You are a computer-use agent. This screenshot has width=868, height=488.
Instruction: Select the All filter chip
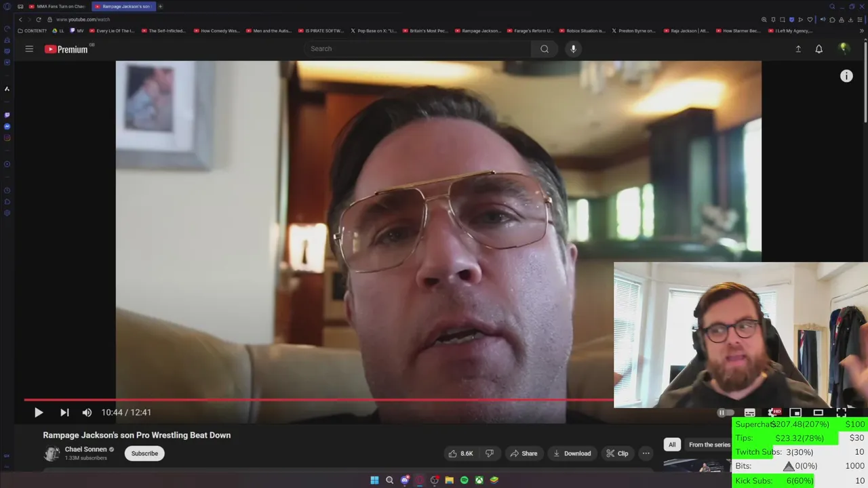pos(672,445)
